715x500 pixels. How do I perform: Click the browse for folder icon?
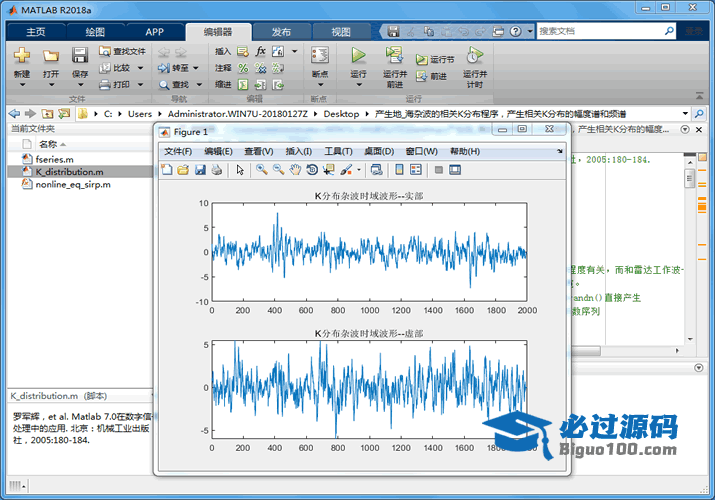(64, 113)
